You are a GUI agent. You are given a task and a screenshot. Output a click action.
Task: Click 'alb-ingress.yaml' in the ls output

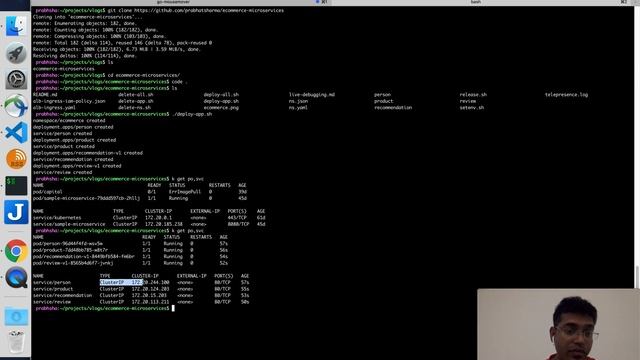(x=54, y=108)
